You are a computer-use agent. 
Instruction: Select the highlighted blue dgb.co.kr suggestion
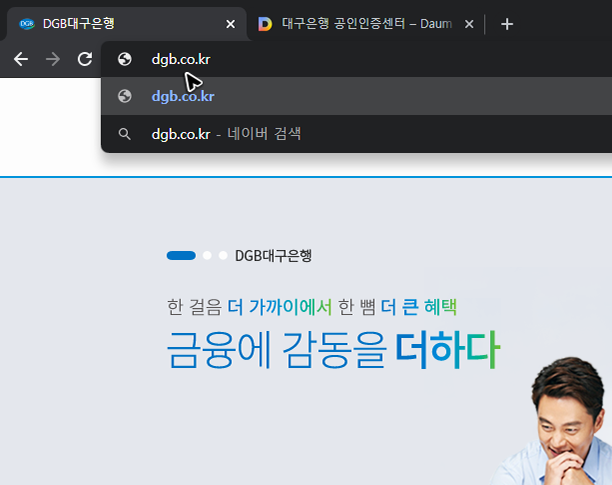(x=356, y=96)
